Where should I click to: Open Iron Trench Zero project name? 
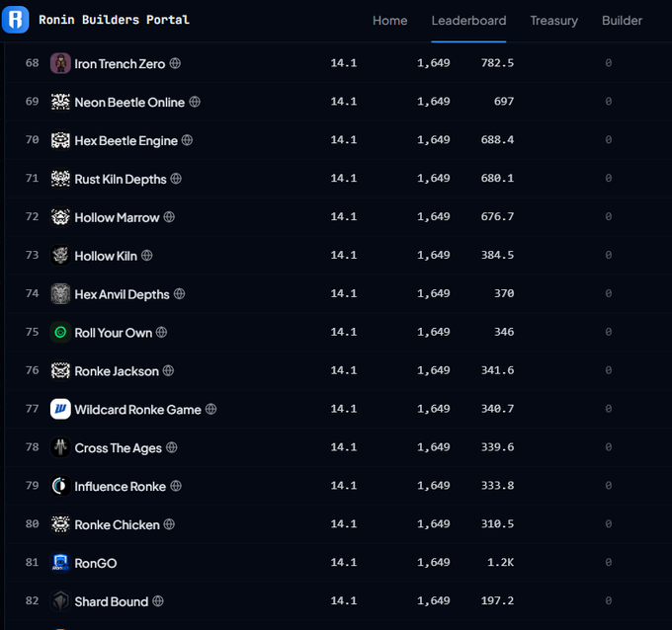coord(120,64)
